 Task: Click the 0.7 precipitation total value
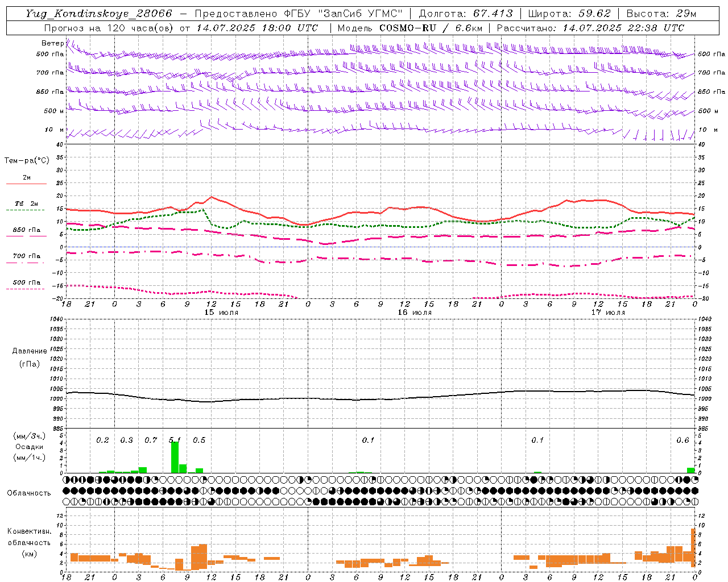click(x=151, y=440)
